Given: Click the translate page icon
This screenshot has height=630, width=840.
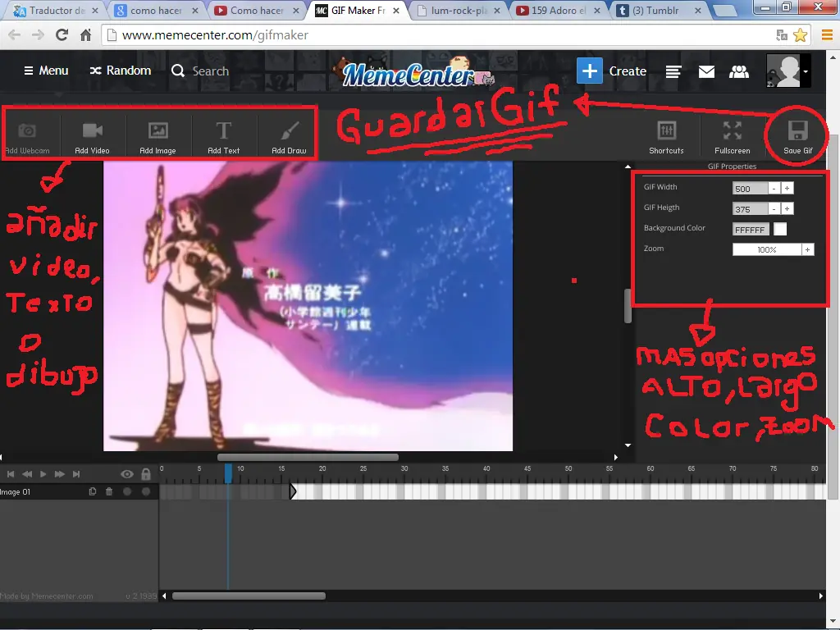Looking at the screenshot, I should point(782,35).
